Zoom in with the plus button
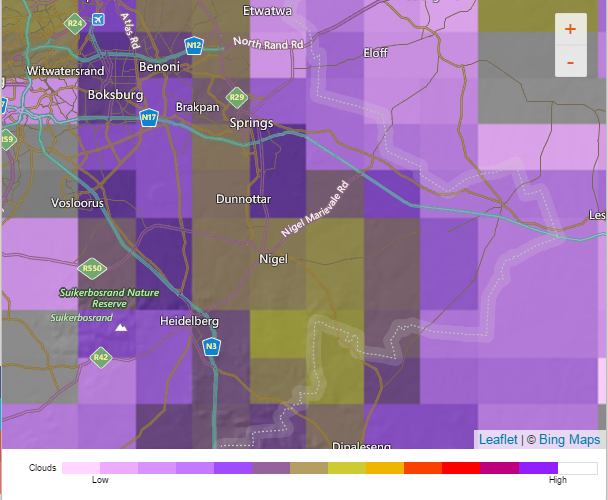The height and width of the screenshot is (500, 608). (570, 29)
